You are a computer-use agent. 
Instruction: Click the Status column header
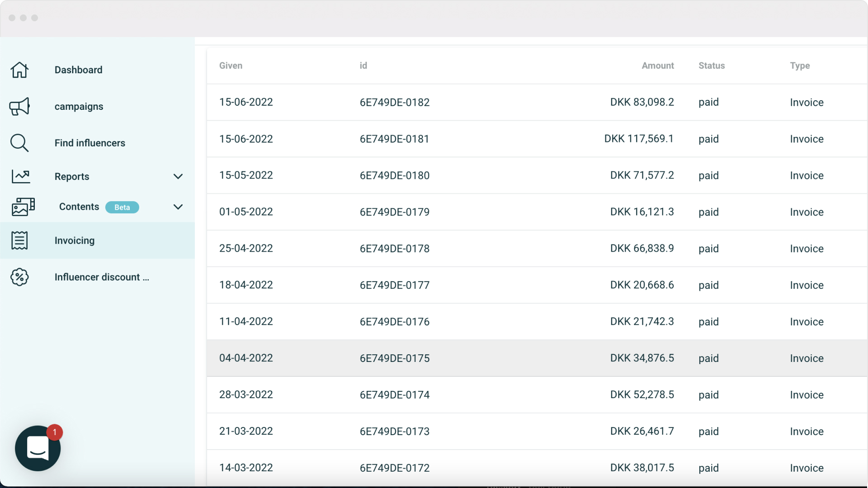tap(712, 66)
